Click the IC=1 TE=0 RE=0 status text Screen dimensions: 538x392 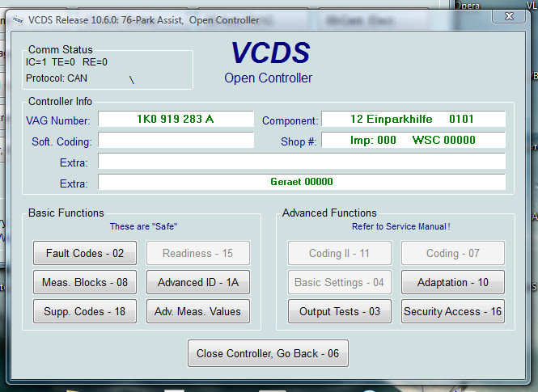pyautogui.click(x=66, y=62)
